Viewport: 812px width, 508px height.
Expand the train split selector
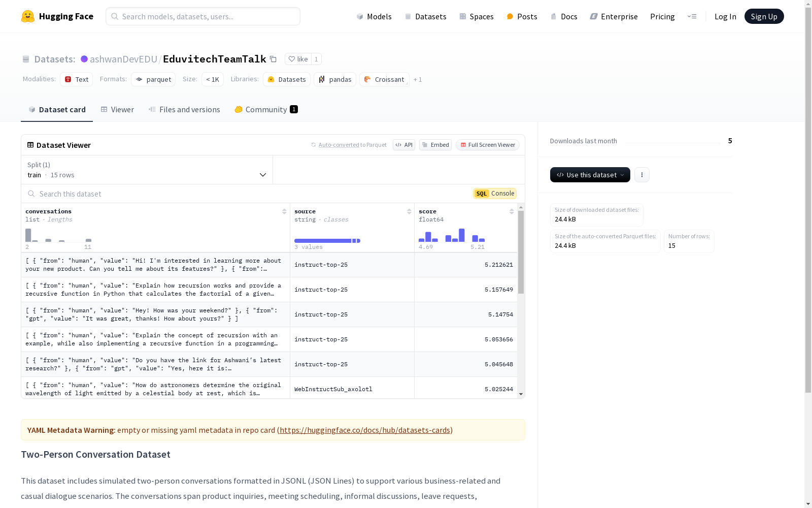(147, 170)
